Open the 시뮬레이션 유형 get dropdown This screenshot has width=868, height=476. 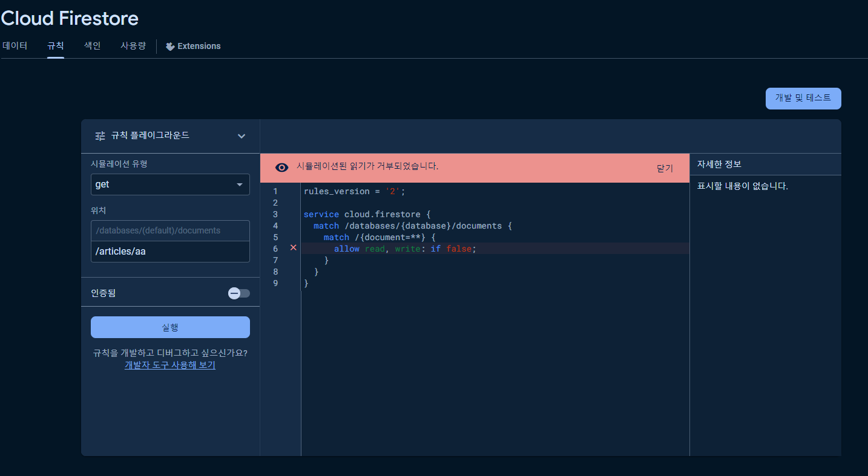tap(170, 184)
